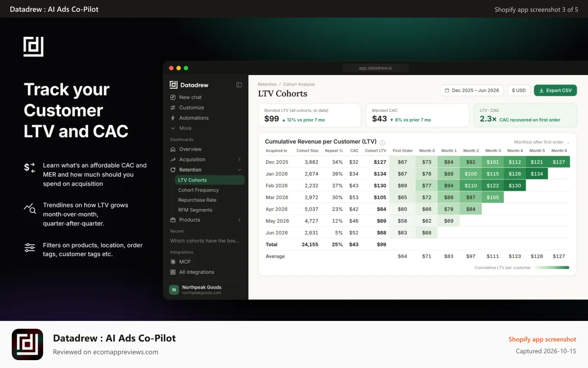Click the Jan 2026 row label
Image resolution: width=588 pixels, height=368 pixels.
(277, 174)
